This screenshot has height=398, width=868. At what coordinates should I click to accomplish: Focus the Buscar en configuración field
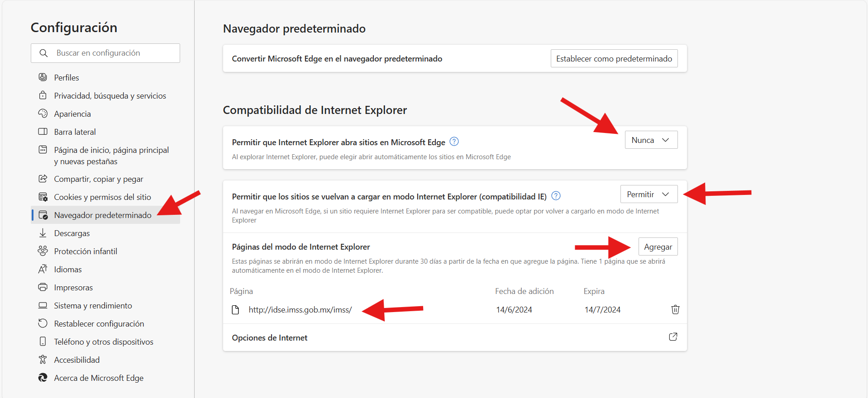tap(105, 53)
